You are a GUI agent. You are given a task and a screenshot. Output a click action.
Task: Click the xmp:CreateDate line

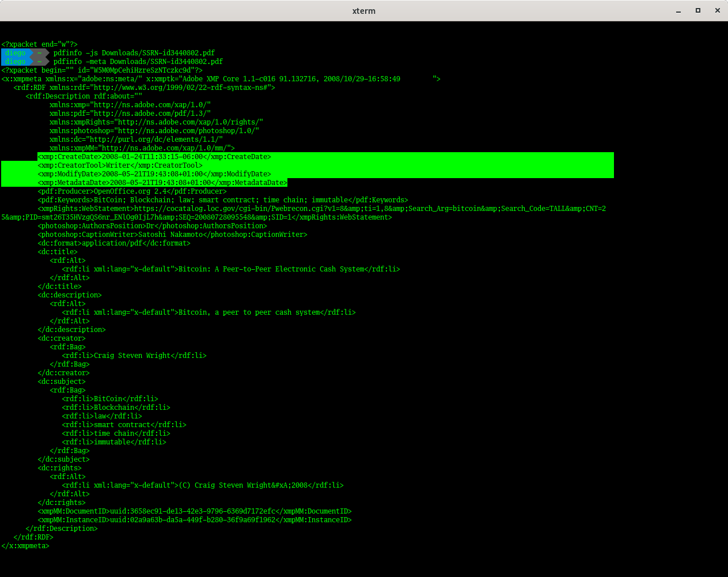pos(154,157)
